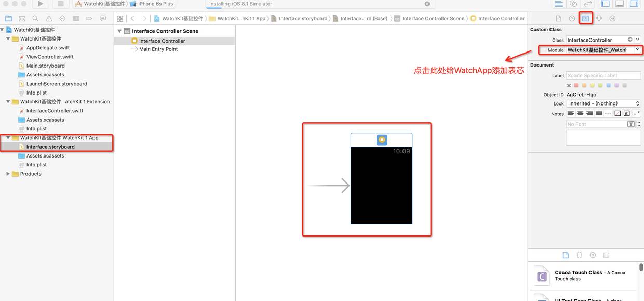Open the Report navigator speech-bubble icon

[x=103, y=18]
